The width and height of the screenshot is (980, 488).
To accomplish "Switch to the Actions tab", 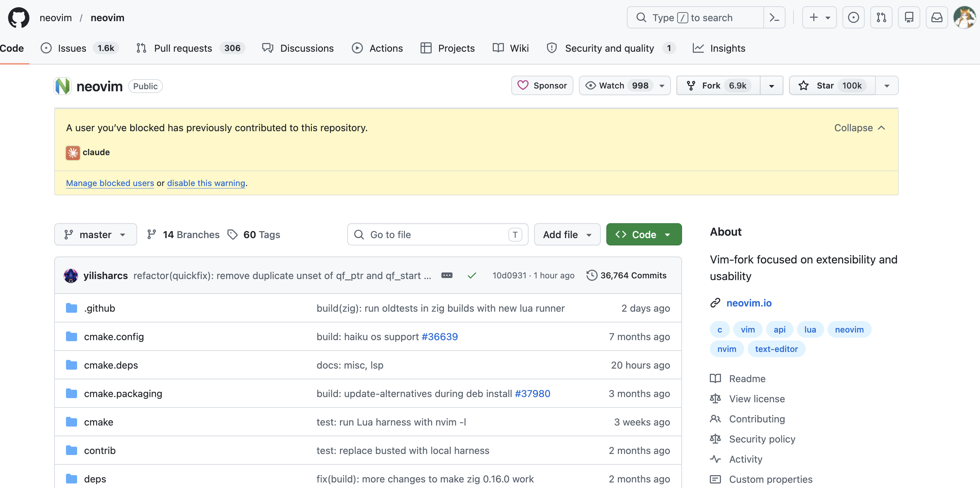I will (x=377, y=48).
